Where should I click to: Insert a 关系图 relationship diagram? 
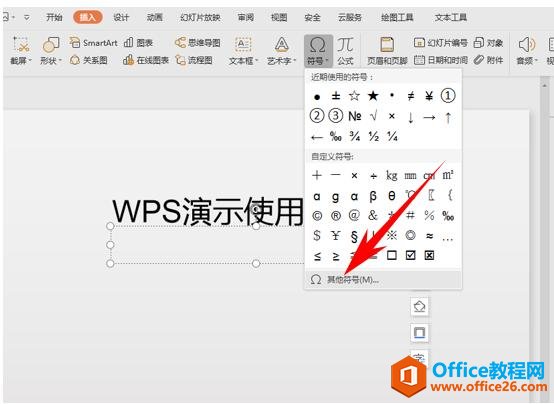coord(89,60)
